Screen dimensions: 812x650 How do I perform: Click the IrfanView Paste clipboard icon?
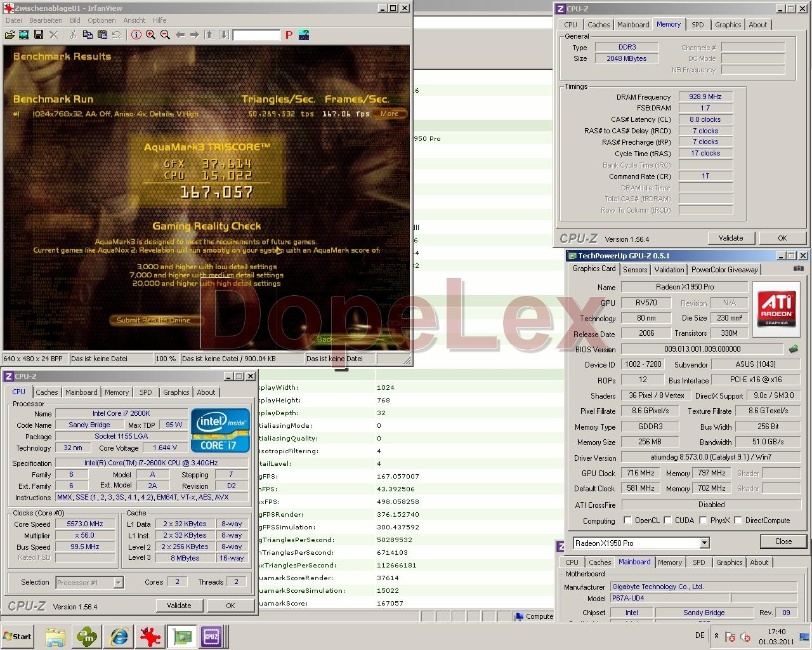point(102,35)
